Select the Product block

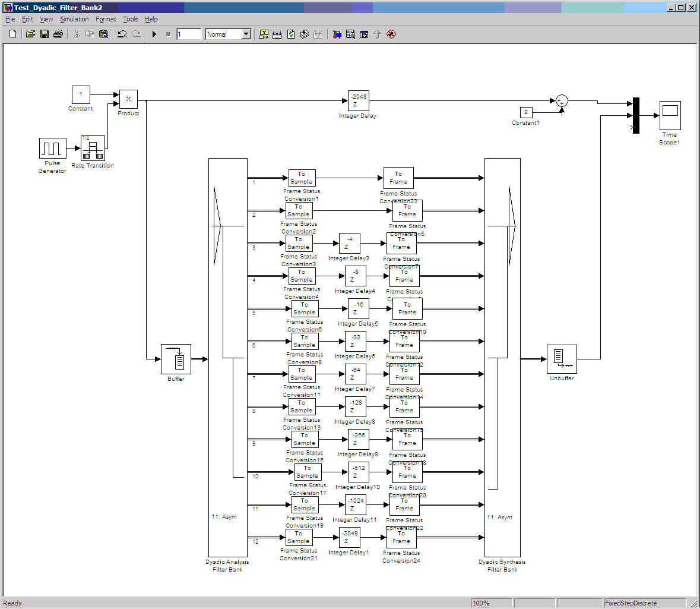(128, 99)
